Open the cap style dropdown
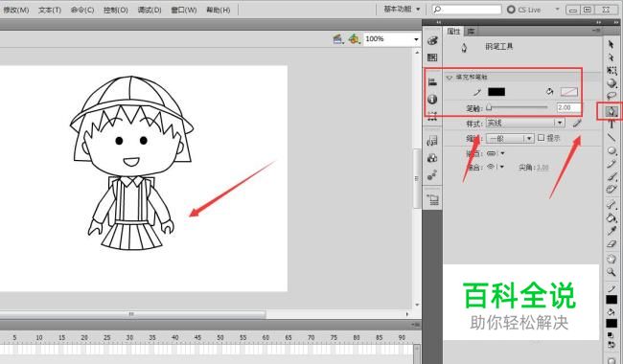 496,153
